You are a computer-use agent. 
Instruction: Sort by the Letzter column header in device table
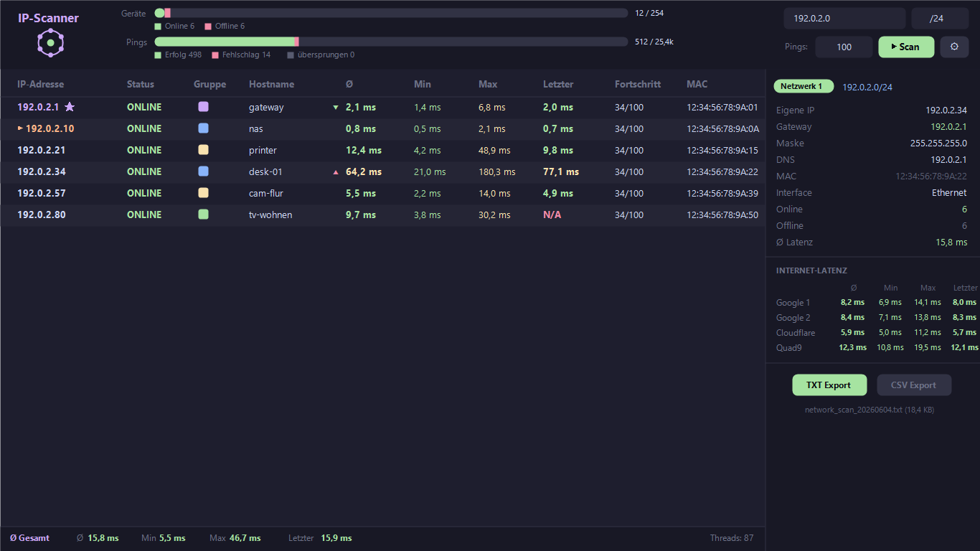click(558, 84)
